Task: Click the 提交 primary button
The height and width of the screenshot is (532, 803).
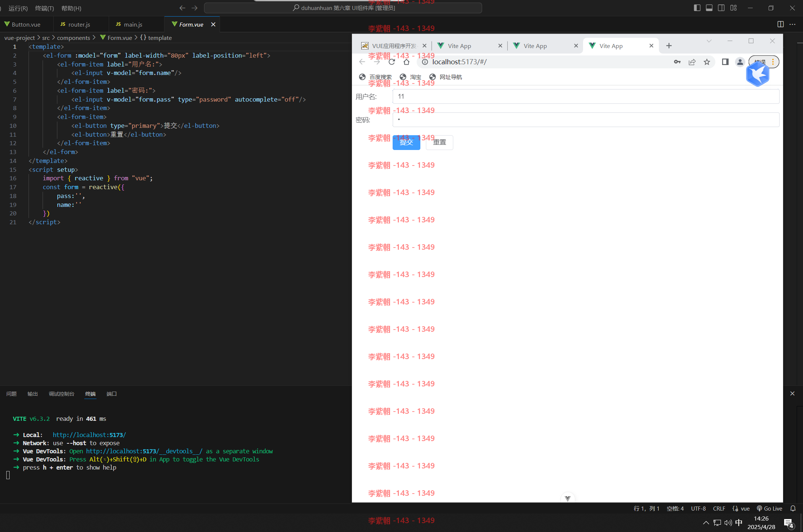Action: (406, 142)
